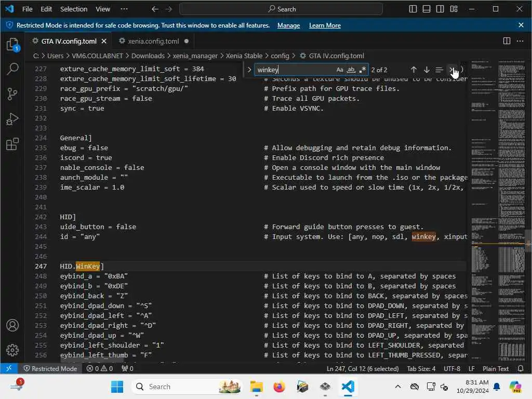Open the Accounts menu icon
The height and width of the screenshot is (399, 532).
(x=12, y=325)
